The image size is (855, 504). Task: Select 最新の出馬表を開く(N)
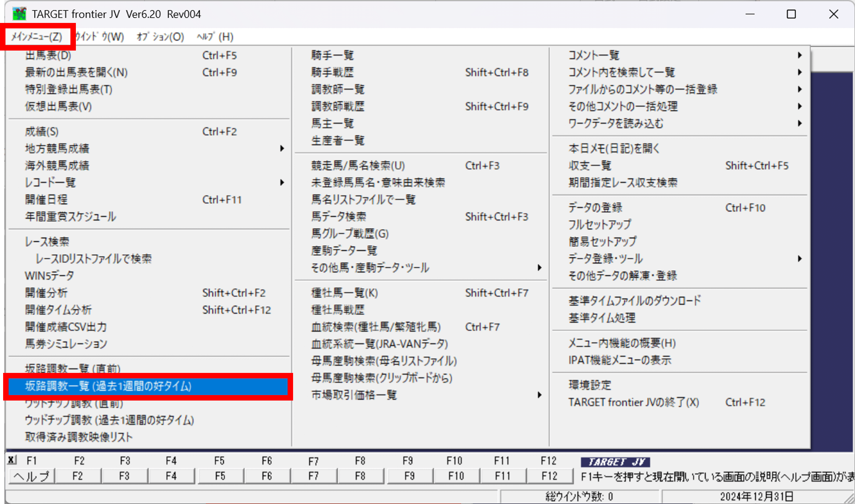point(149,72)
